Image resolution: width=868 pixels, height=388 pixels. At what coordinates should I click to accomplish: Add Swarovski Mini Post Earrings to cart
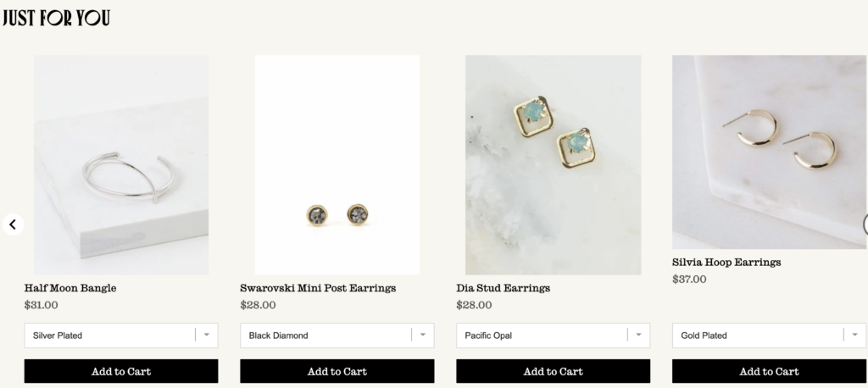pyautogui.click(x=337, y=371)
